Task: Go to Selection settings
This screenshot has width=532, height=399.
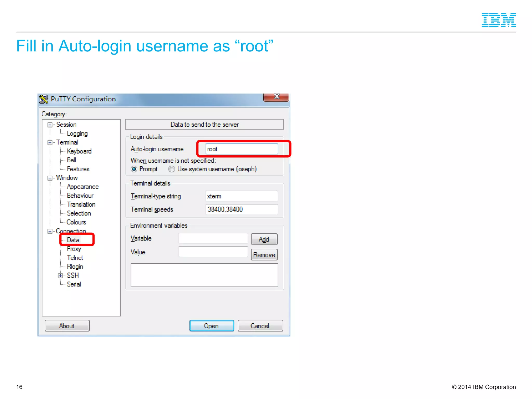Action: [x=79, y=213]
